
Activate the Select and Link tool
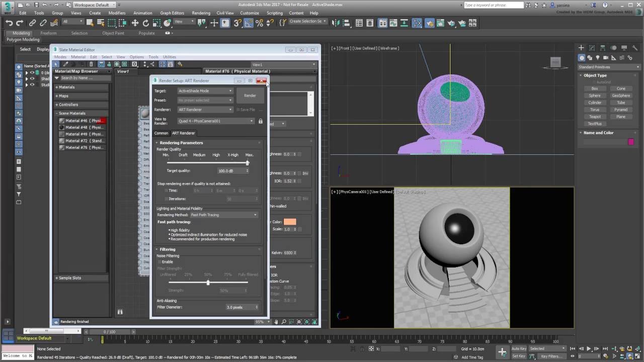point(32,23)
